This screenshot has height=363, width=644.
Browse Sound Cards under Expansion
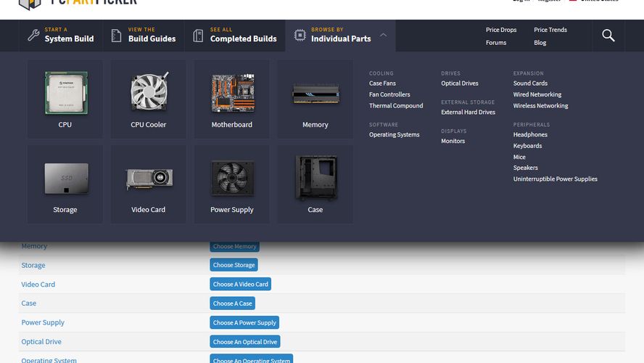point(530,83)
